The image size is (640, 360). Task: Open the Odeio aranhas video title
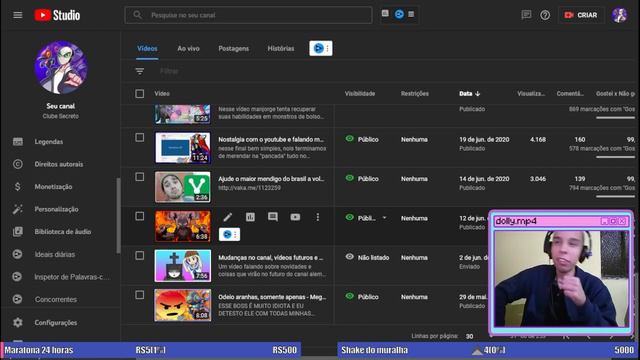coord(272,297)
